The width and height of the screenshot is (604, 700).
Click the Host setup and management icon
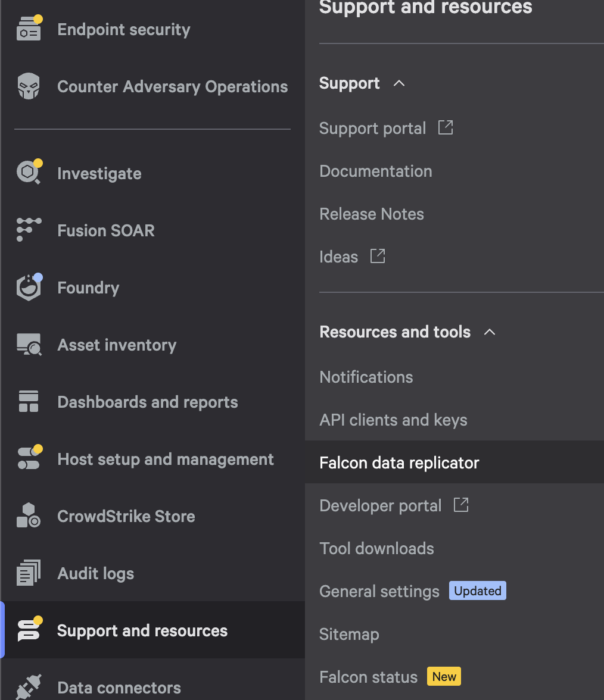pyautogui.click(x=29, y=459)
